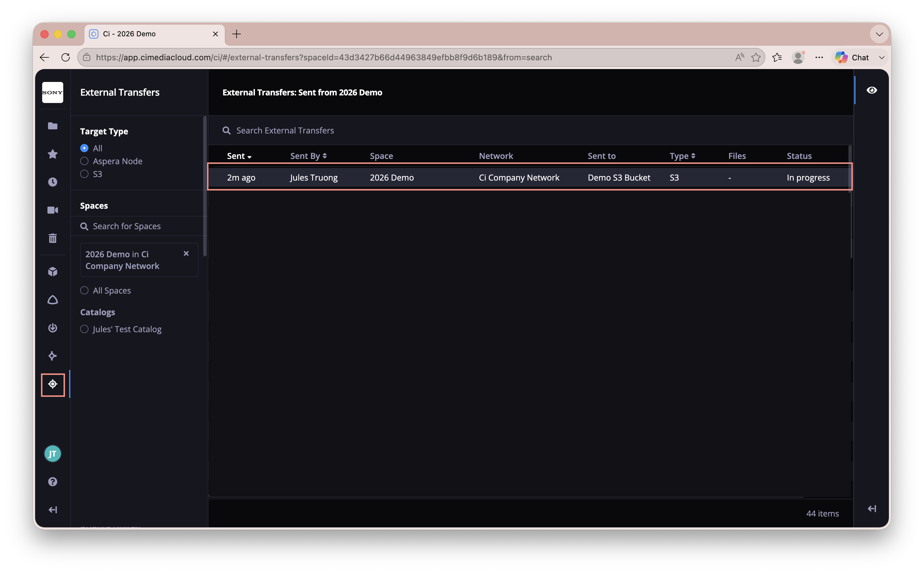Image resolution: width=924 pixels, height=573 pixels.
Task: Select the S3 target type radio
Action: pyautogui.click(x=91, y=174)
